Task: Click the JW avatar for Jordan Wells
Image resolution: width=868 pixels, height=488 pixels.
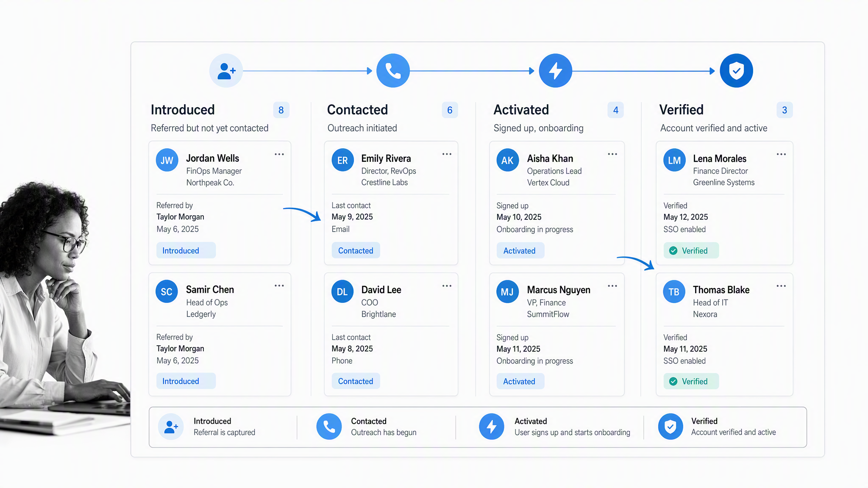Action: [167, 160]
